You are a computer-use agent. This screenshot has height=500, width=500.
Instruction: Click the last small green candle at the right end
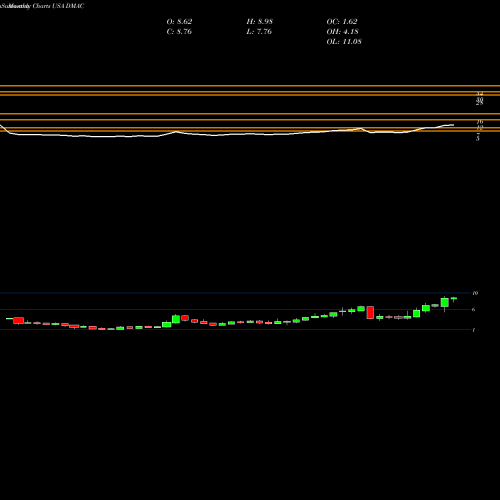click(454, 299)
